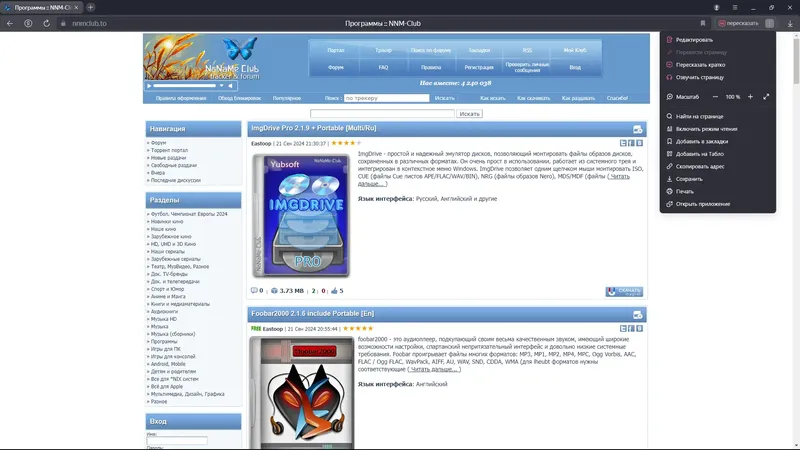Focus the по трекеру search field
800x450 pixels.
coord(386,98)
